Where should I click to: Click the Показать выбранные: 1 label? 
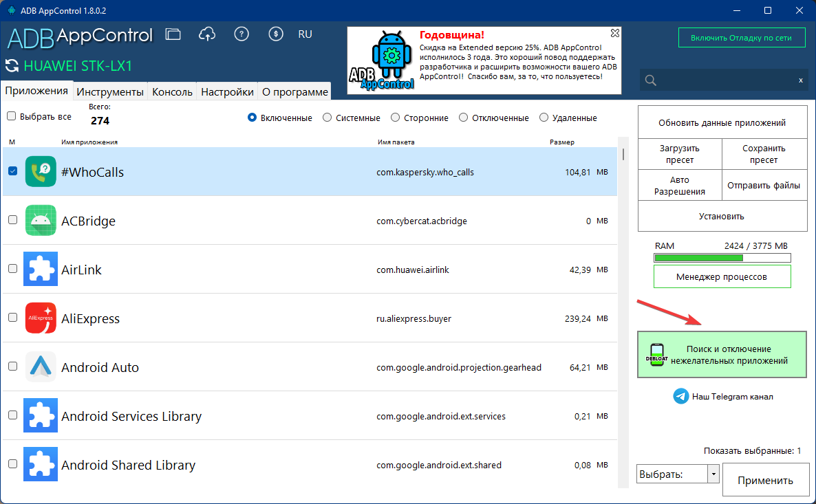point(753,451)
